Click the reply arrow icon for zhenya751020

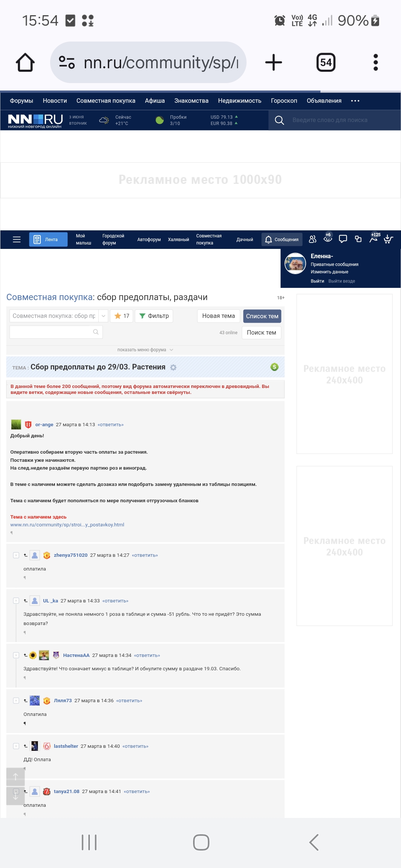pos(26,555)
